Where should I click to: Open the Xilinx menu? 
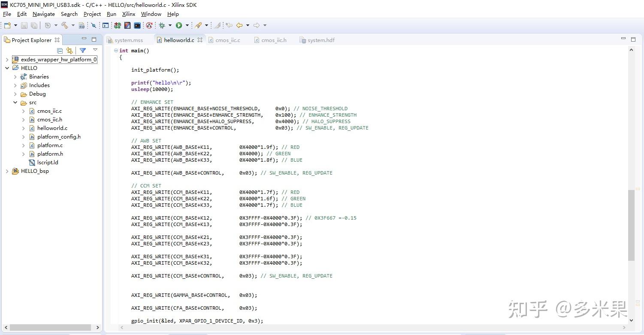[128, 14]
